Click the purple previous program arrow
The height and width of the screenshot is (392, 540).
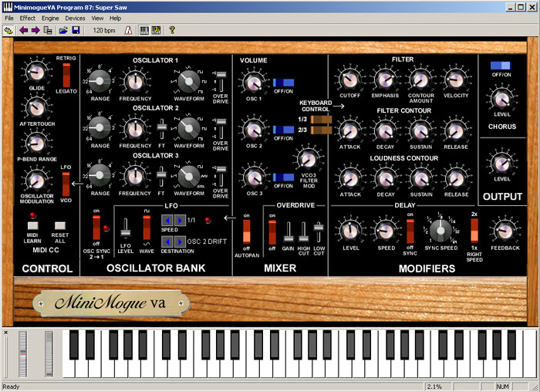click(23, 30)
